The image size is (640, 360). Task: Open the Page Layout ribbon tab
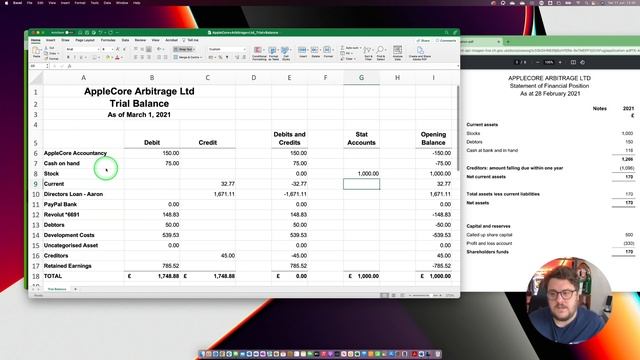[x=85, y=40]
